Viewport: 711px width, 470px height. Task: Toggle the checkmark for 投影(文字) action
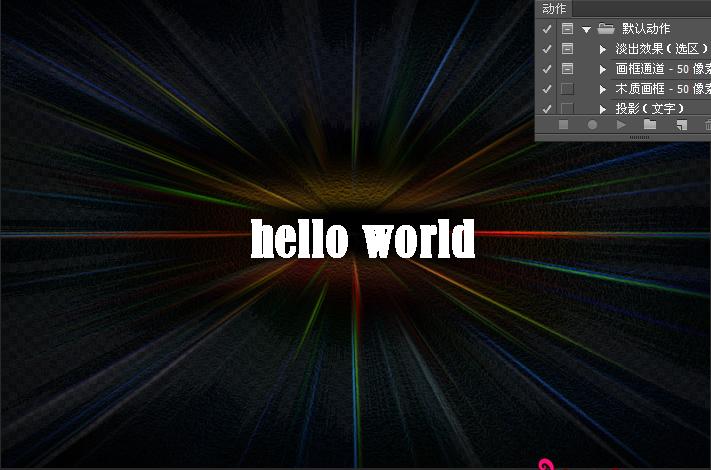[x=547, y=108]
